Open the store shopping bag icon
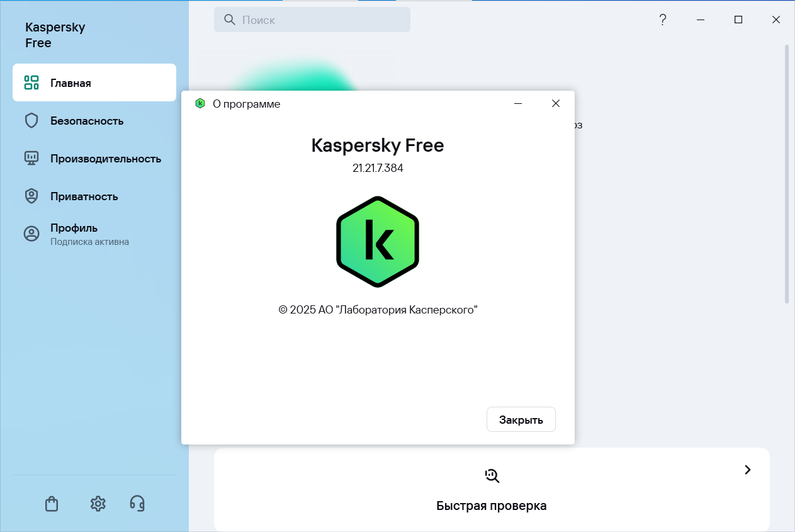Screen dimensions: 795x532 (52, 504)
